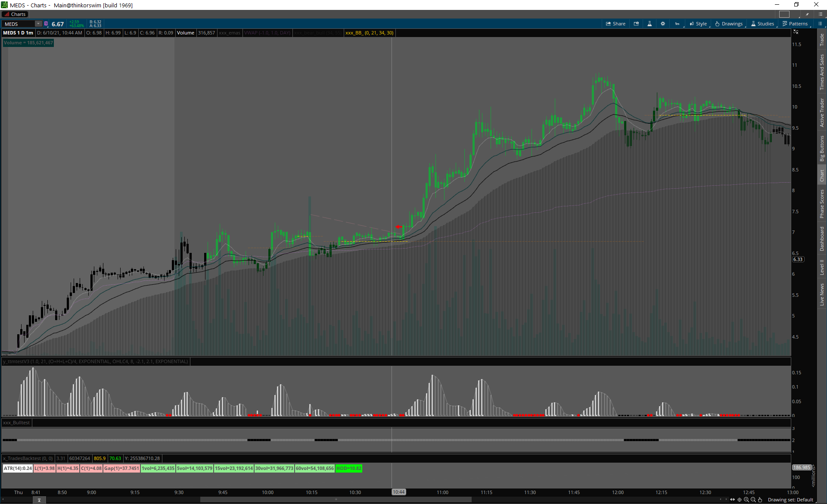Open chart settings gear icon
Image resolution: width=827 pixels, height=504 pixels.
pyautogui.click(x=663, y=24)
